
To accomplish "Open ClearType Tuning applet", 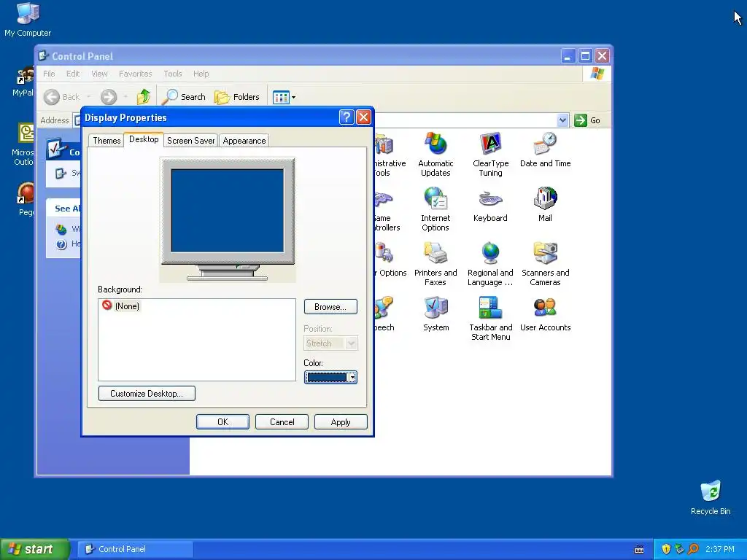I will click(490, 155).
